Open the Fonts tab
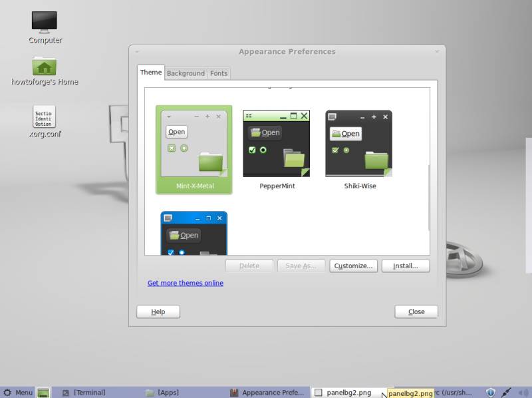 tap(219, 73)
